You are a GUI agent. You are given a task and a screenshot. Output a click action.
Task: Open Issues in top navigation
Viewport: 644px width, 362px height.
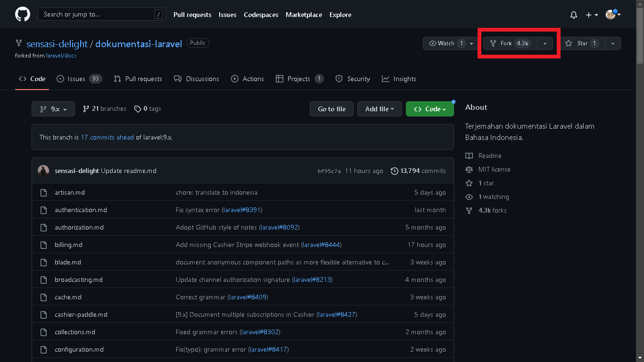[x=227, y=15]
